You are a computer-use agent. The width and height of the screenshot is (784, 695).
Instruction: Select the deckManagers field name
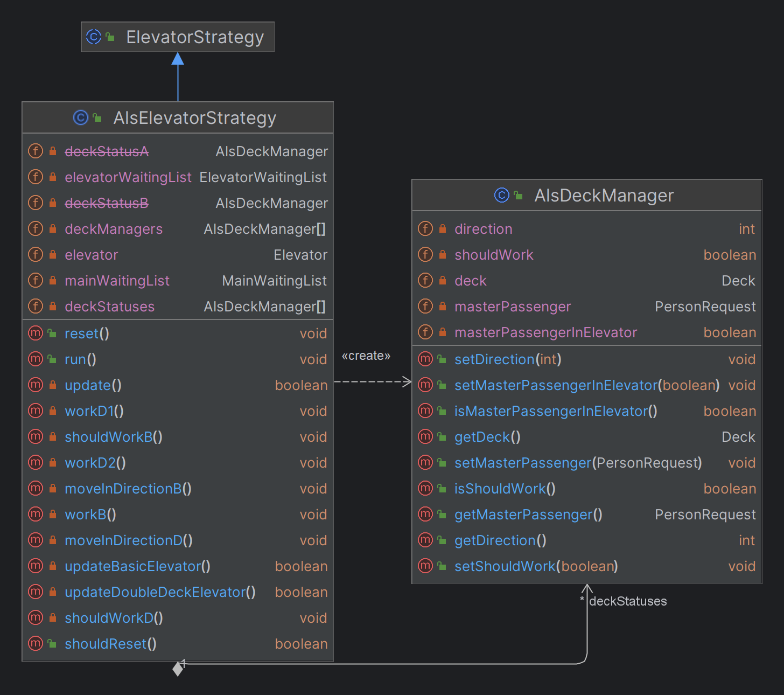114,229
